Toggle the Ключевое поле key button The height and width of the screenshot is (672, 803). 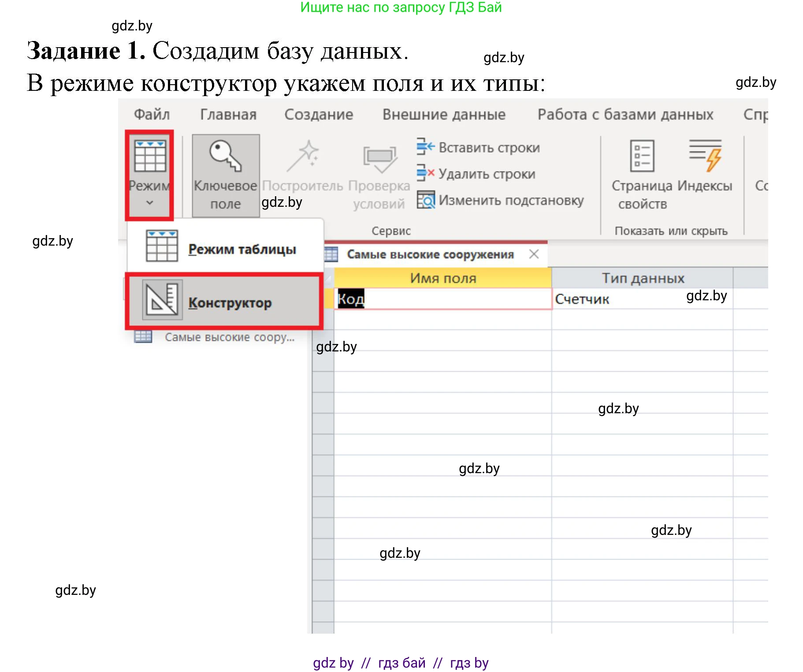pyautogui.click(x=226, y=175)
